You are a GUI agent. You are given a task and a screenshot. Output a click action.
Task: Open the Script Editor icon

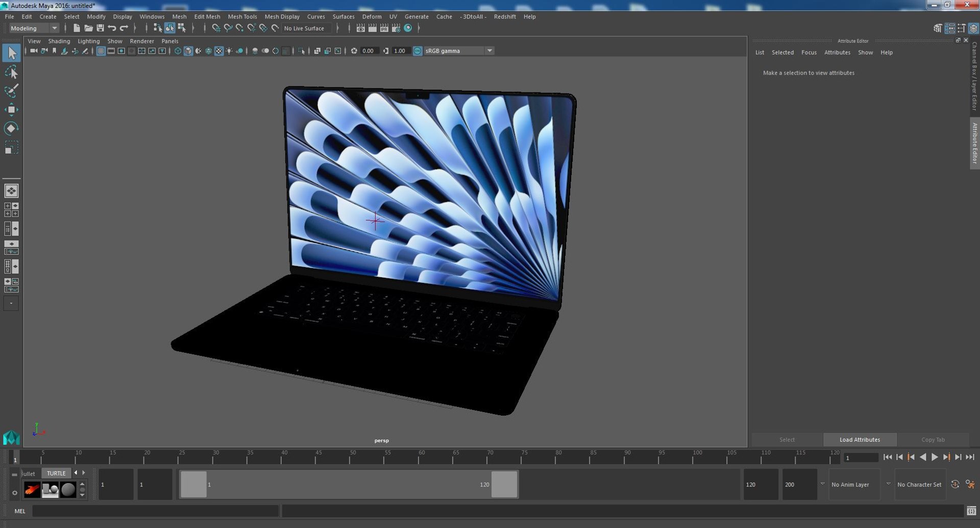(x=971, y=511)
